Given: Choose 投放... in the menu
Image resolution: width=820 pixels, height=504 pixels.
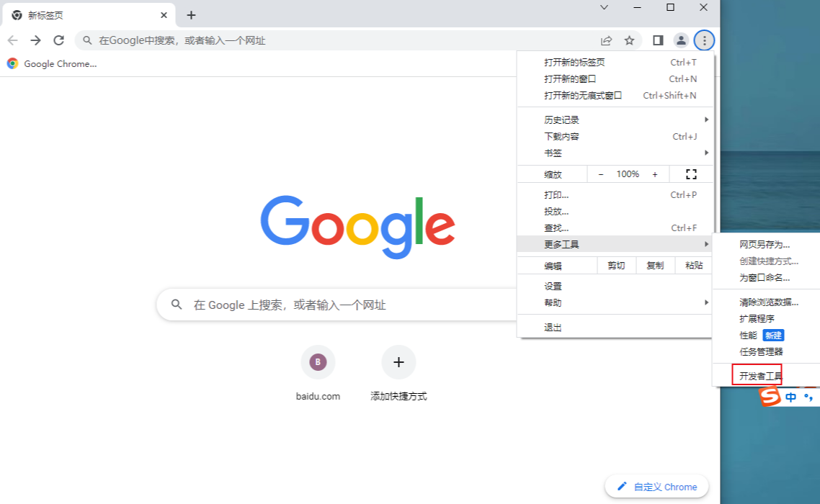Looking at the screenshot, I should [x=615, y=212].
